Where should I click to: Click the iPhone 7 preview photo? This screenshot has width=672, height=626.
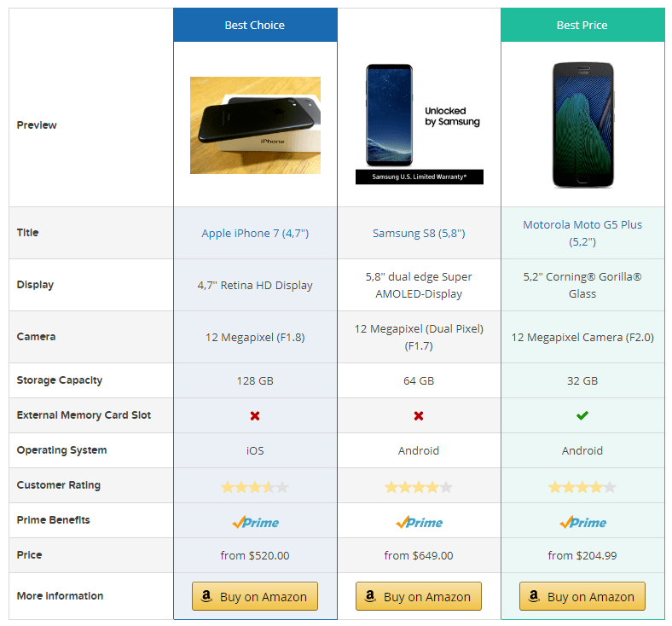(255, 125)
